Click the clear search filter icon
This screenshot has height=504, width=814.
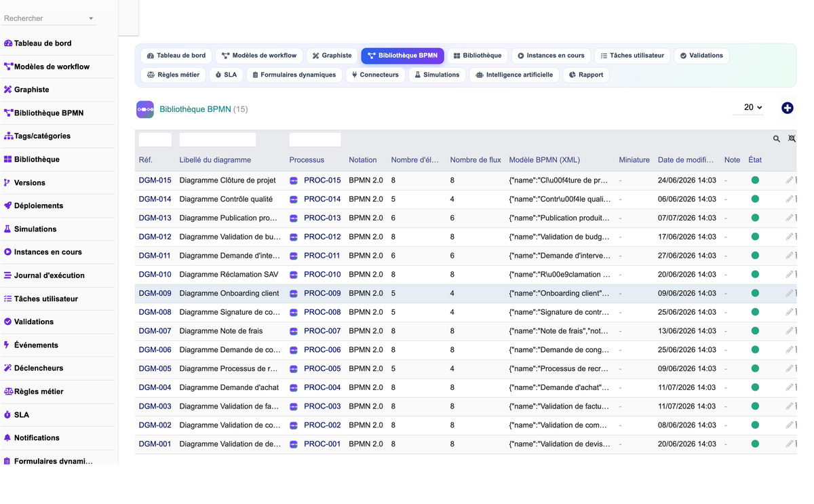pyautogui.click(x=792, y=139)
